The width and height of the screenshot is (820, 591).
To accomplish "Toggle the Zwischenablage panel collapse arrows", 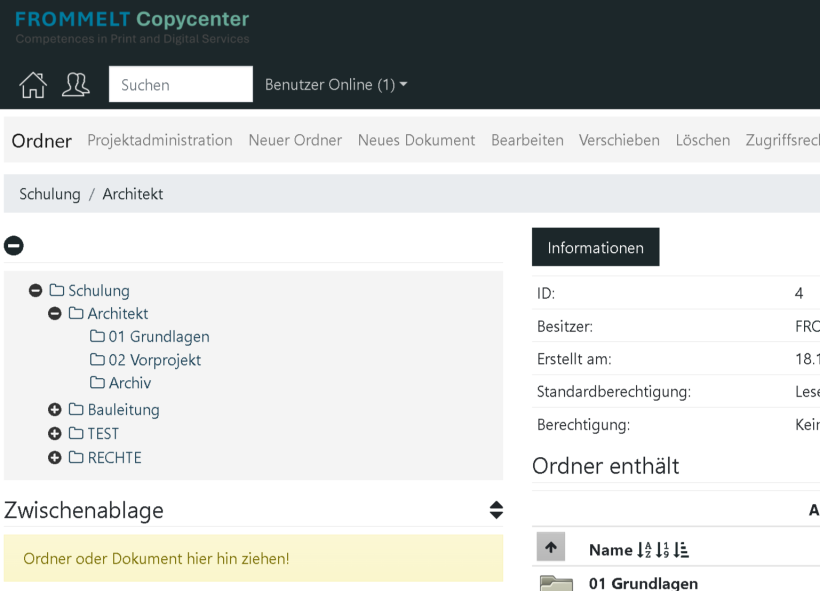I will pyautogui.click(x=496, y=510).
